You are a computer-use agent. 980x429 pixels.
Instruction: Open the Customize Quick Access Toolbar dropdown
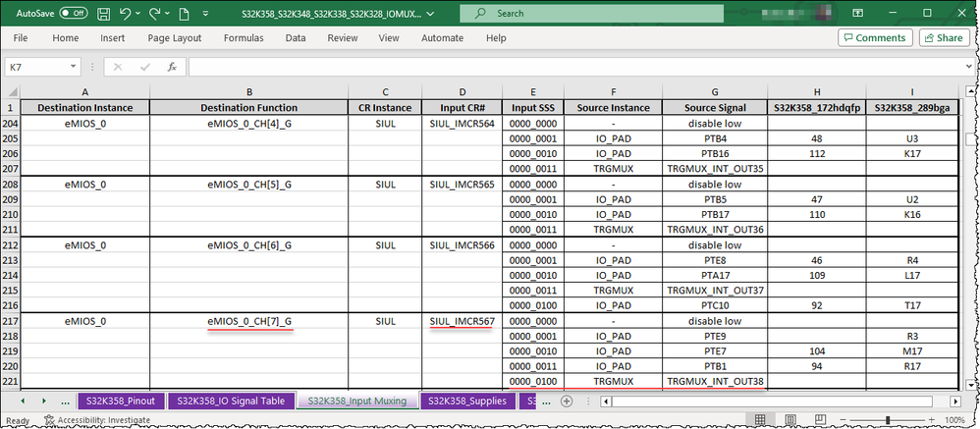(x=205, y=13)
